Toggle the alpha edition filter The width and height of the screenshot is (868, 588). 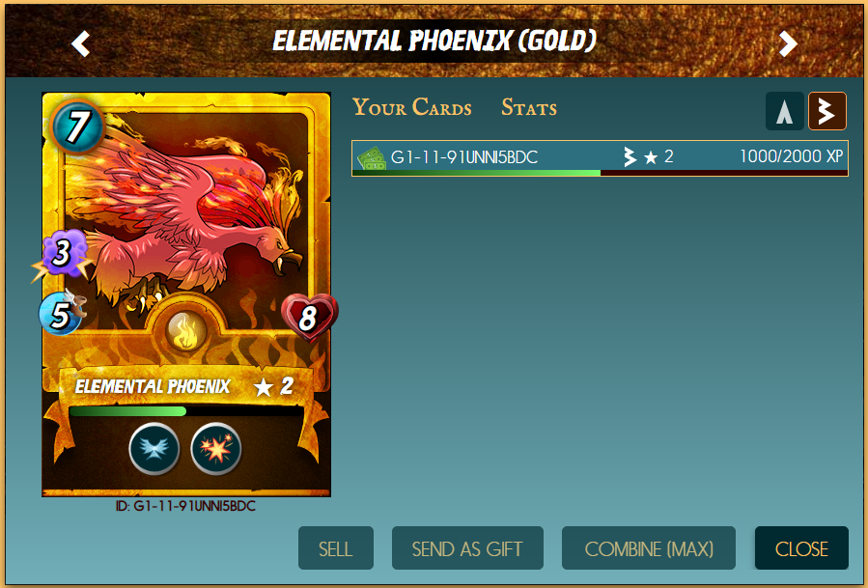click(x=784, y=111)
